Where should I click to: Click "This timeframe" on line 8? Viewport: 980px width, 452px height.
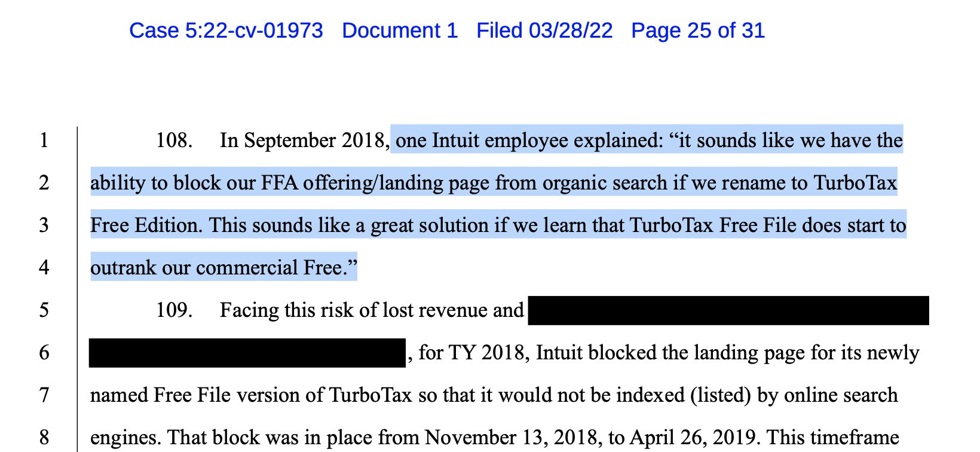833,438
